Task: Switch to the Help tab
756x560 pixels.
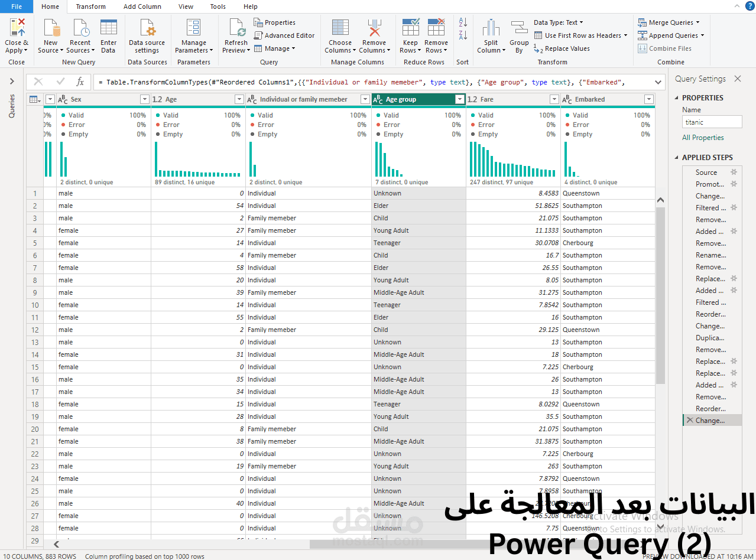Action: (x=250, y=6)
